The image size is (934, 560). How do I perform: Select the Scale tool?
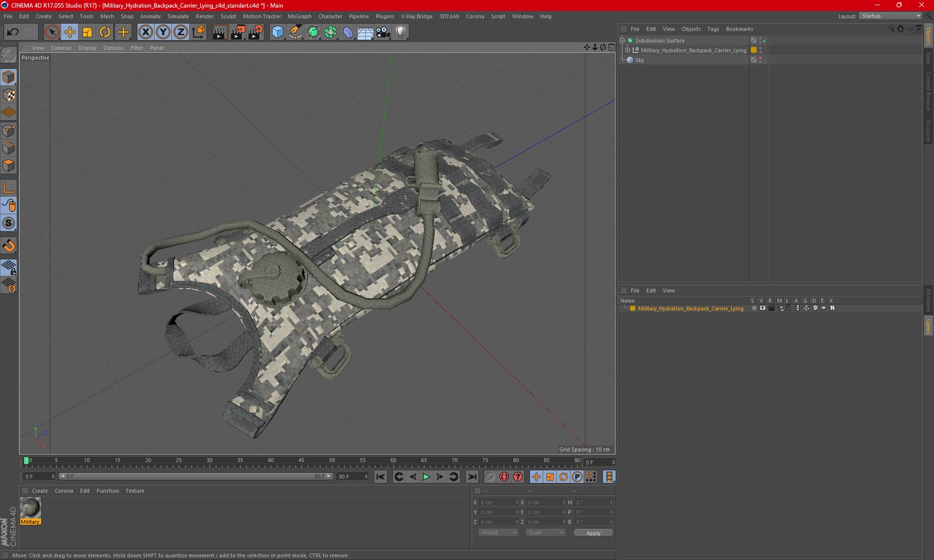[87, 32]
